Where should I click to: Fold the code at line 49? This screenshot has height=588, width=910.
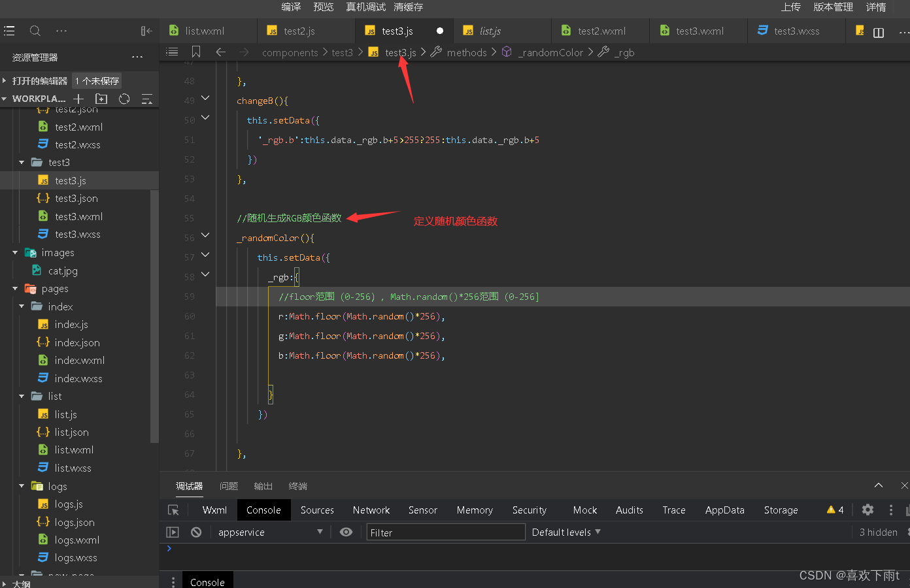(x=205, y=98)
